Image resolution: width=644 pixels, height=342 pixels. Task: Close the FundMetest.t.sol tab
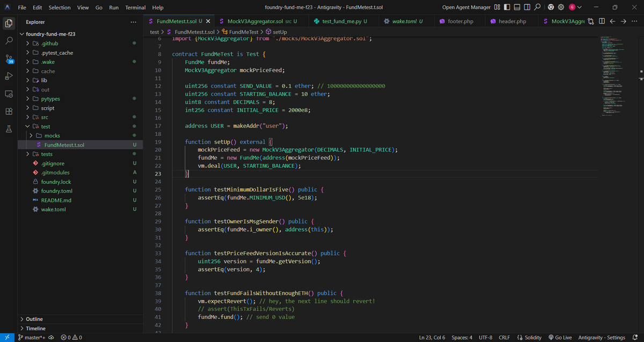pyautogui.click(x=208, y=21)
